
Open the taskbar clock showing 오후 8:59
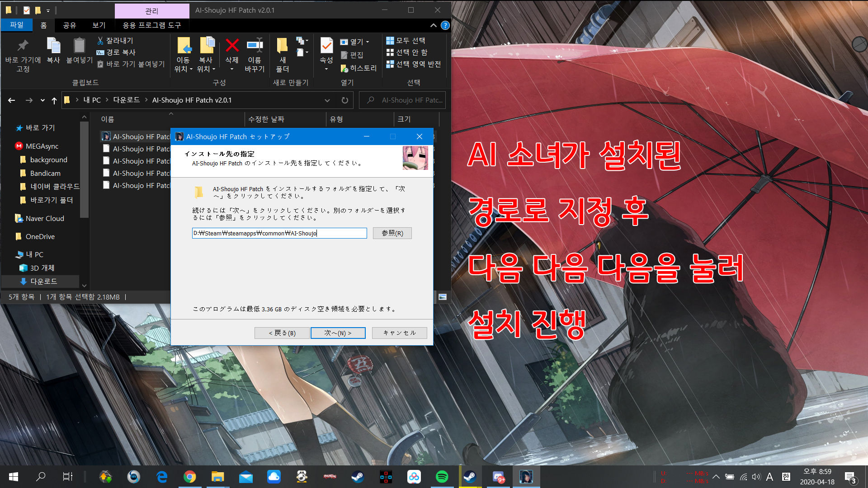pos(817,477)
